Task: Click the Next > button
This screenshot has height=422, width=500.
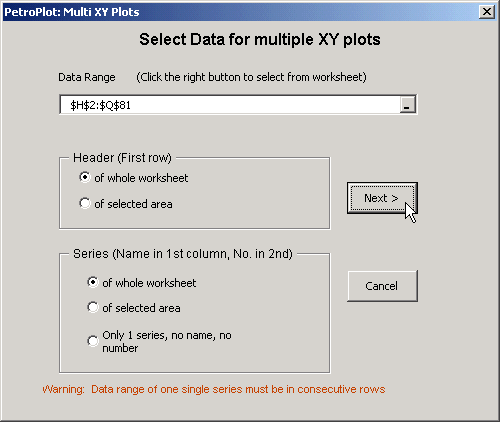Action: pyautogui.click(x=382, y=198)
